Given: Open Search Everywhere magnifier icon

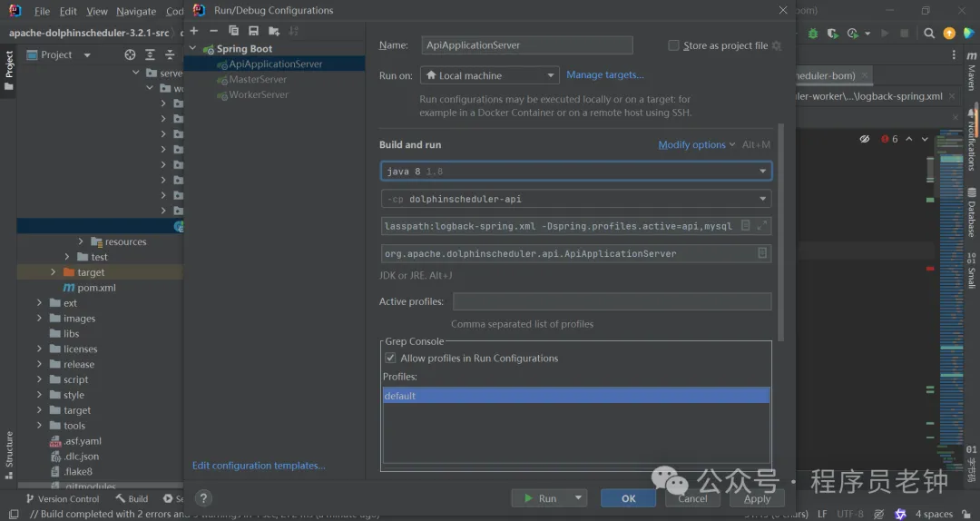Looking at the screenshot, I should tap(929, 34).
